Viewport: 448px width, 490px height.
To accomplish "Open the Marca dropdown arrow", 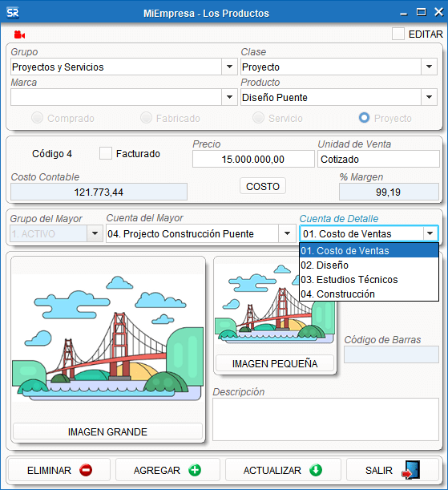I will pyautogui.click(x=229, y=97).
